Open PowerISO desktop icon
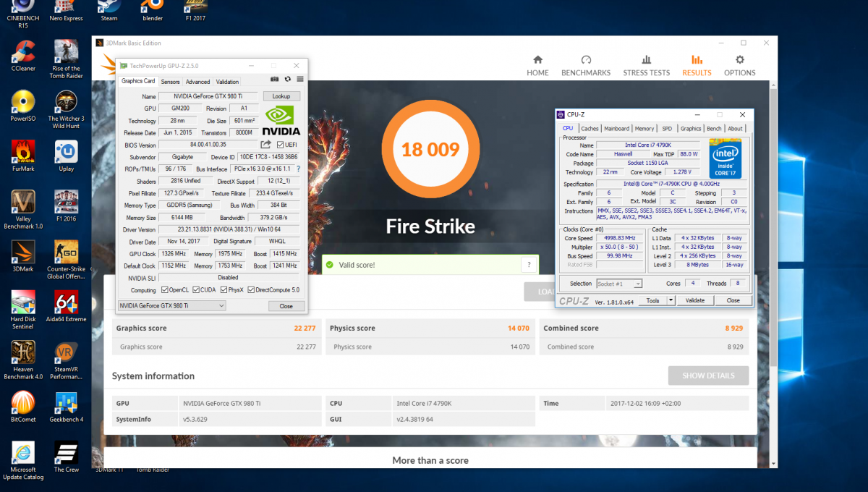Viewport: 868px width, 492px height. (23, 106)
